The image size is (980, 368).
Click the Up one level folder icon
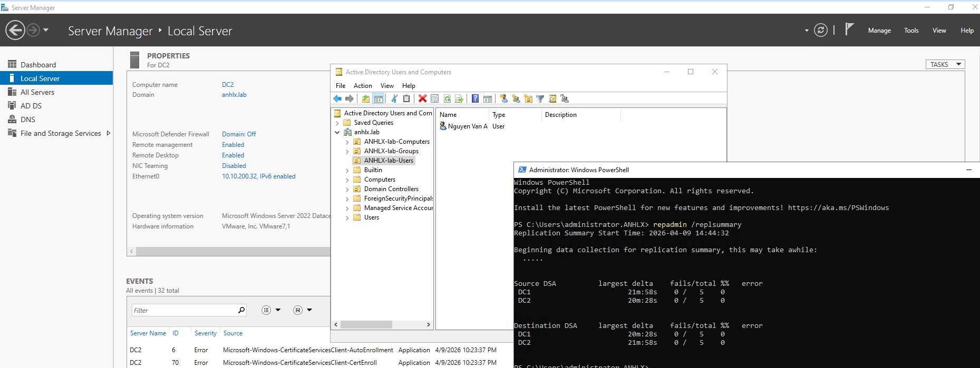pos(366,98)
